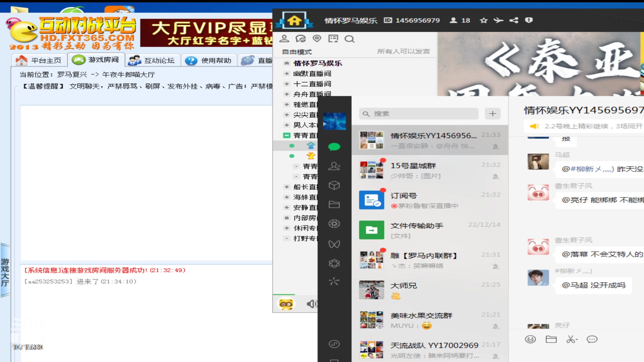Select the green messages icon in YY sidebar
The height and width of the screenshot is (362, 644).
pyautogui.click(x=334, y=146)
